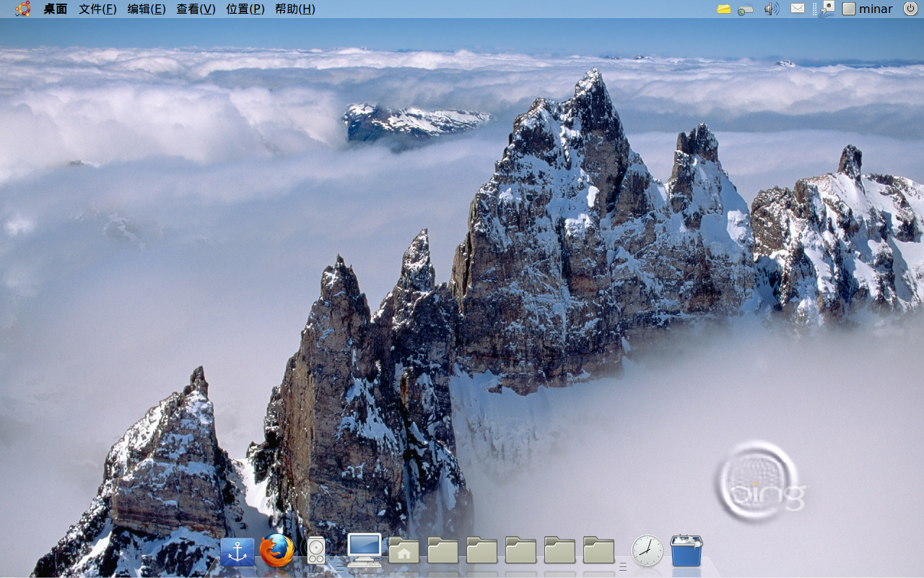This screenshot has height=578, width=924.
Task: Click the analog clock in the dock
Action: pyautogui.click(x=648, y=551)
